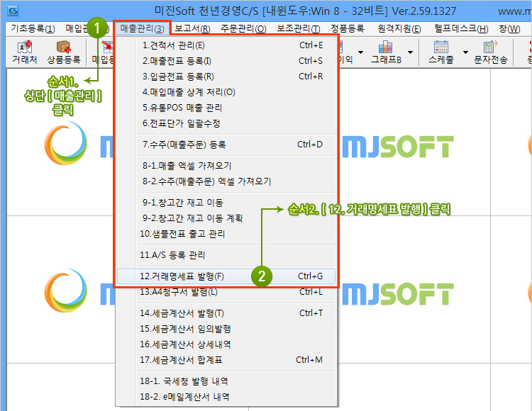This screenshot has height=411, width=532.
Task: Select 13.A4청구서 발행(L) entry
Action: 227,291
